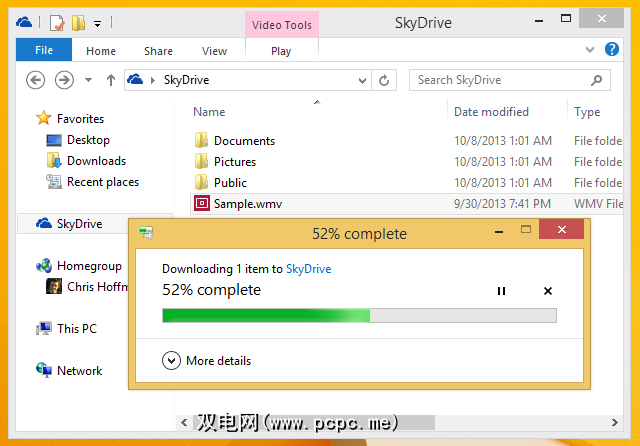Image resolution: width=640 pixels, height=446 pixels.
Task: Click the Downloads folder icon
Action: pyautogui.click(x=54, y=160)
